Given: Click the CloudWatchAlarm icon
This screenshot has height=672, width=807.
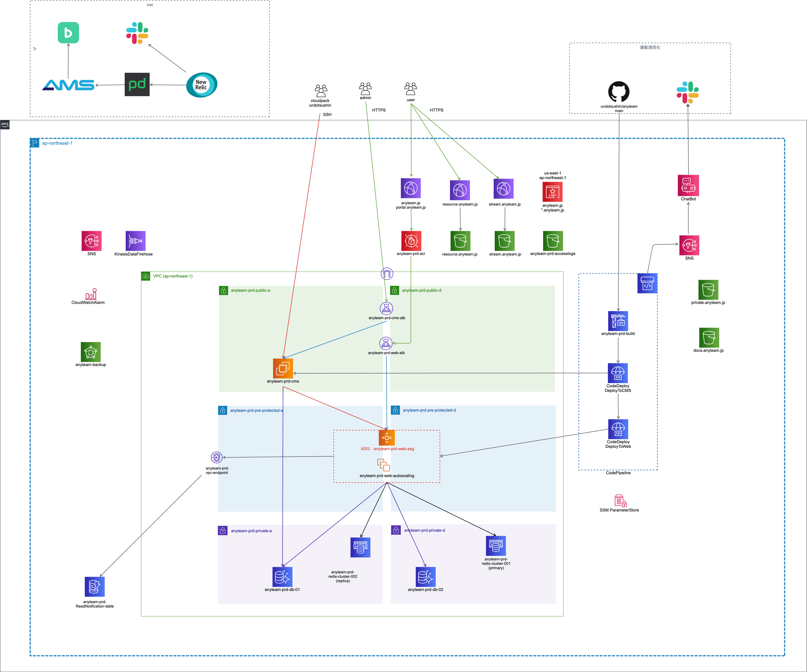Looking at the screenshot, I should click(91, 294).
